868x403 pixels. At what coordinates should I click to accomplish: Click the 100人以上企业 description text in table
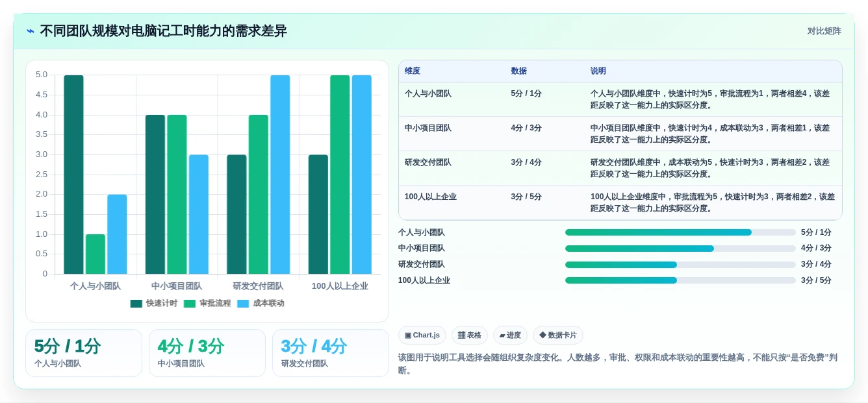[713, 202]
